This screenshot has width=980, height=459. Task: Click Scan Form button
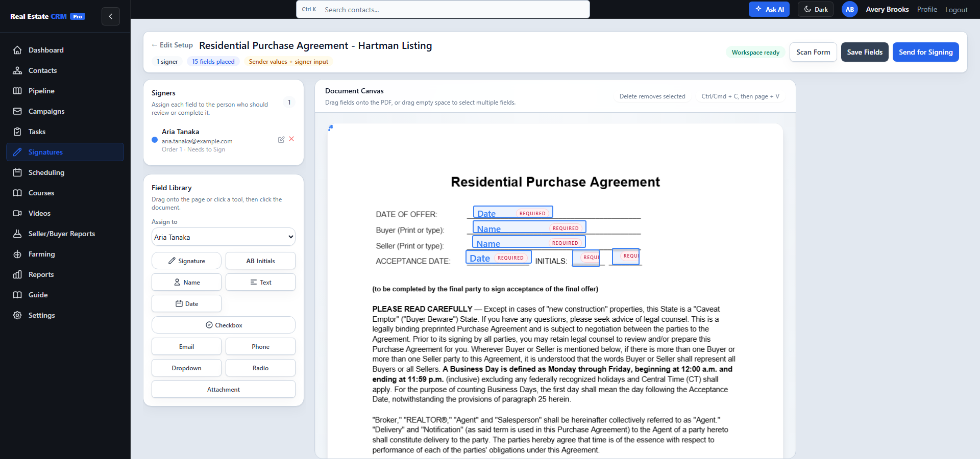(x=813, y=52)
